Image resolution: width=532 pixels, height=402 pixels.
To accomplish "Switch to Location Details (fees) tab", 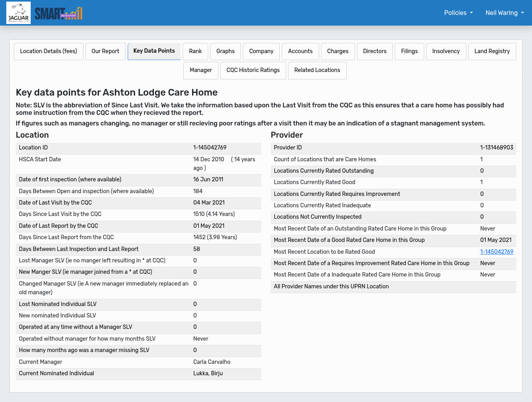I will pos(48,52).
